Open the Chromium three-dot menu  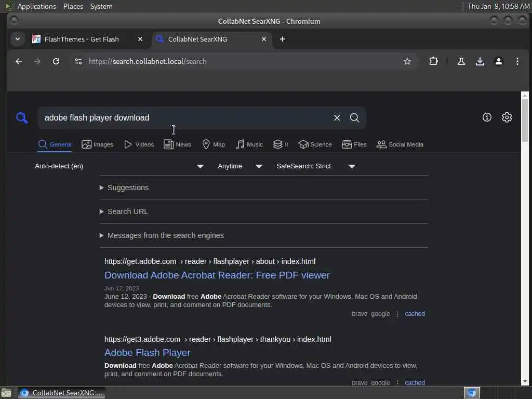point(517,61)
